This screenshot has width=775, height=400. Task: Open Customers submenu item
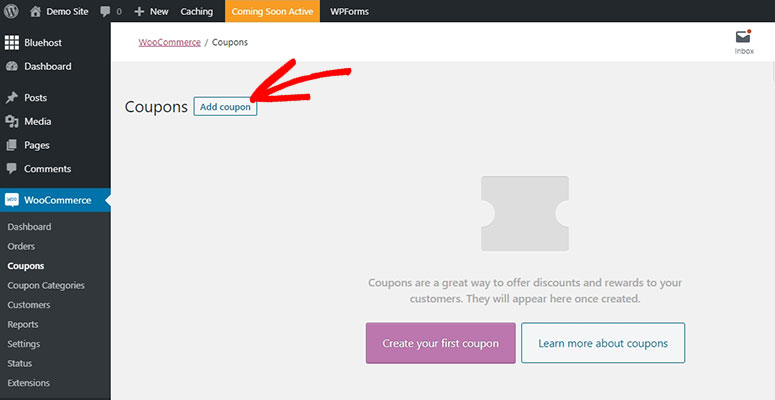[x=29, y=305]
